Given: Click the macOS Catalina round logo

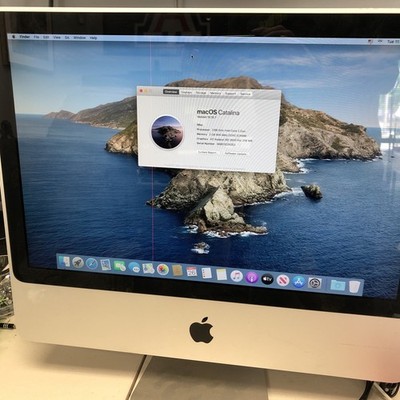Looking at the screenshot, I should click(167, 132).
